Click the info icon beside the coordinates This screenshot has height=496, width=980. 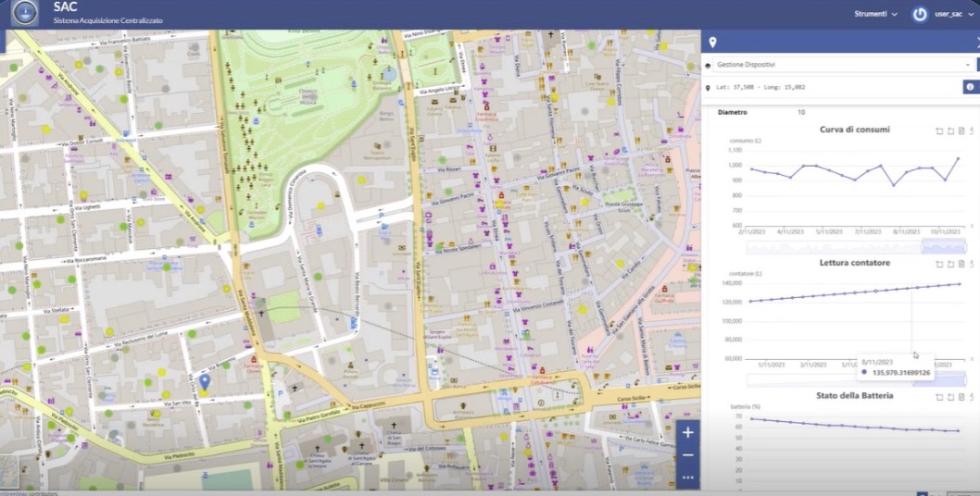click(x=970, y=87)
